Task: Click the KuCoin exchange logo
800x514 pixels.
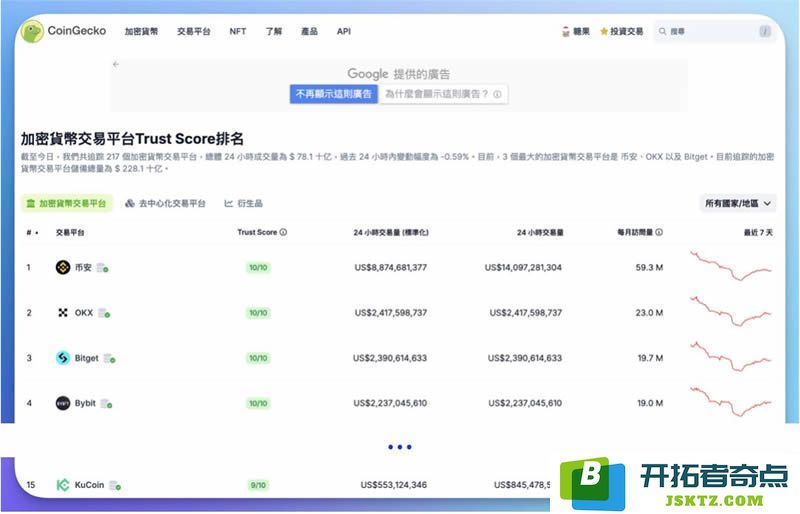Action: [x=63, y=485]
